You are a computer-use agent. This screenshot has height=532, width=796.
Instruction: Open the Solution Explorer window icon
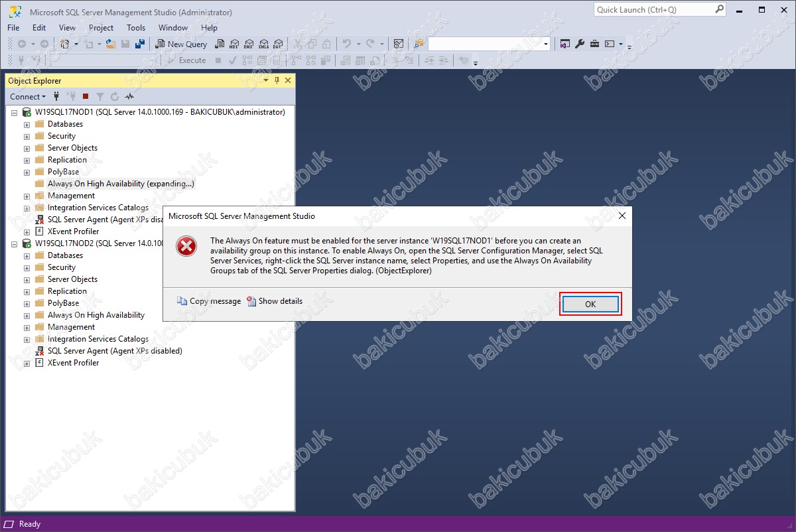pyautogui.click(x=564, y=44)
